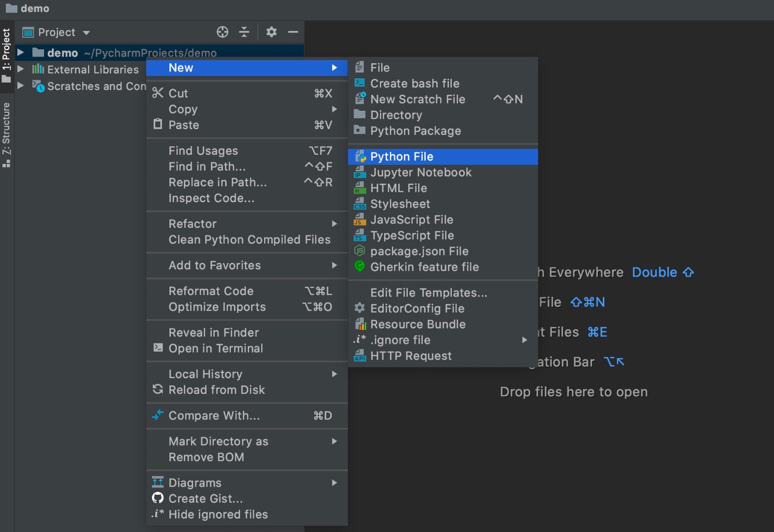
Task: Click the Create Gist GitHub icon
Action: tap(158, 498)
